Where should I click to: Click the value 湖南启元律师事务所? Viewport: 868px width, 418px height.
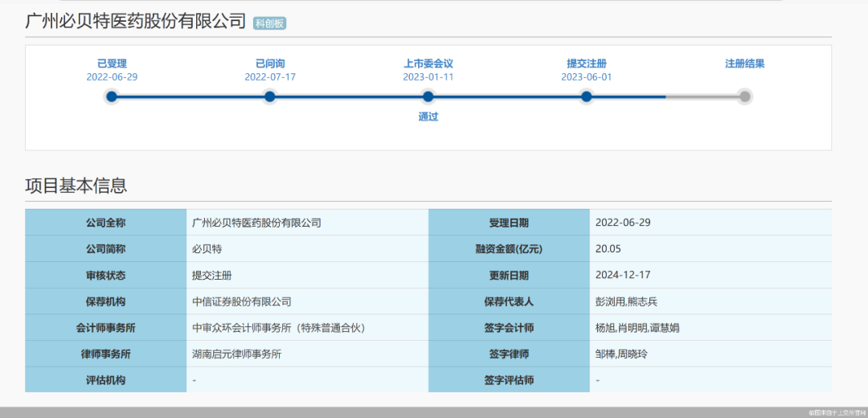click(236, 354)
